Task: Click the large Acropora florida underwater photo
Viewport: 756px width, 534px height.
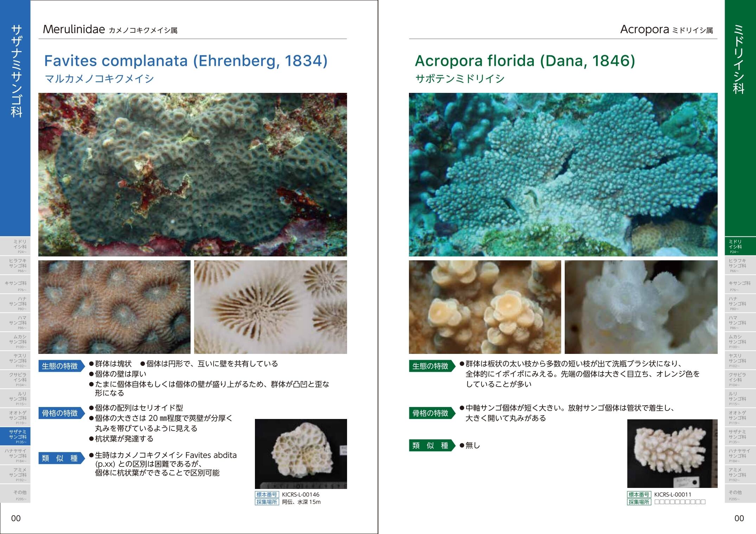Action: pyautogui.click(x=563, y=174)
